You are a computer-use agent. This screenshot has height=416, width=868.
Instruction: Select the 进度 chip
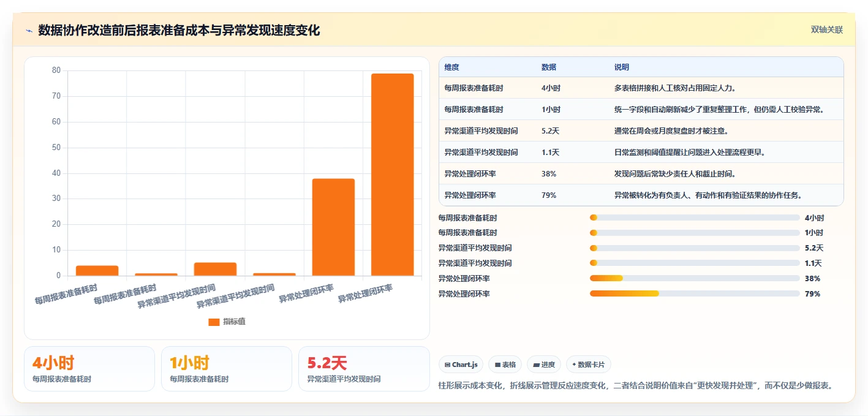544,365
